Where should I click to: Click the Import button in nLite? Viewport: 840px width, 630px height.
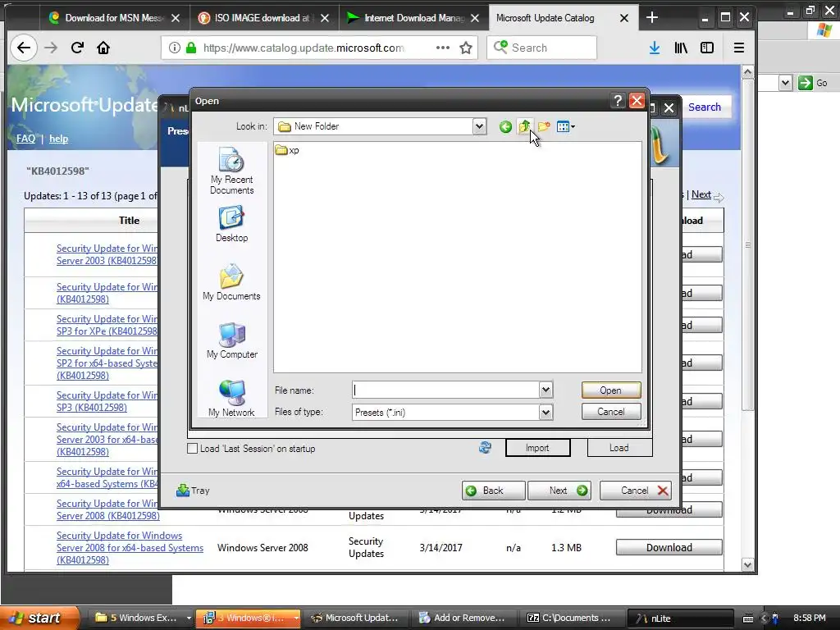pyautogui.click(x=537, y=448)
